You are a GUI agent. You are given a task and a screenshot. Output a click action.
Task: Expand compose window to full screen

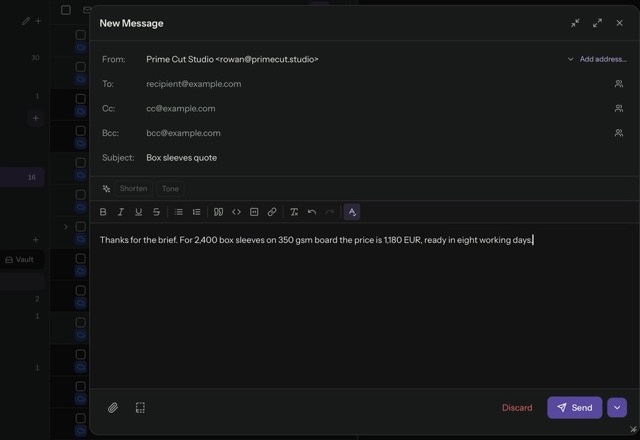(597, 23)
